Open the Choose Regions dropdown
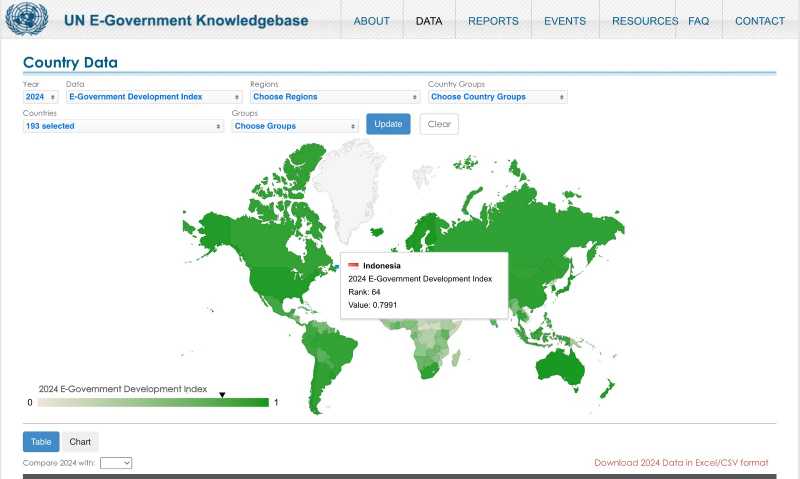800x479 pixels. point(335,97)
